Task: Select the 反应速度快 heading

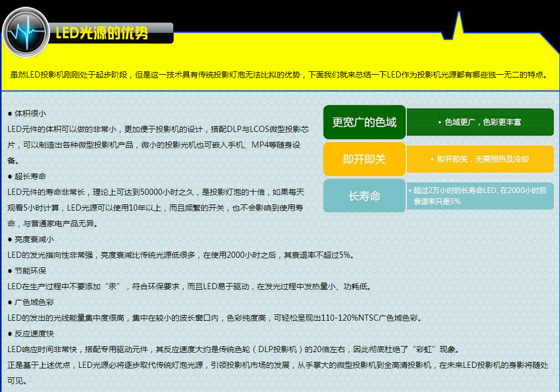Action: coord(34,334)
